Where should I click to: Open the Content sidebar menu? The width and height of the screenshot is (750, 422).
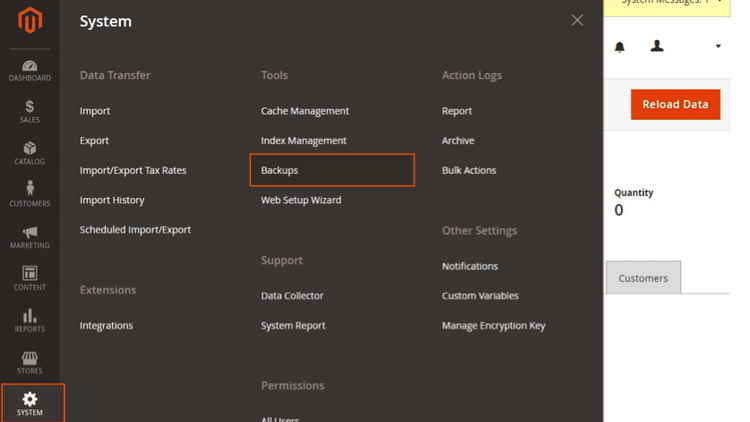point(30,278)
